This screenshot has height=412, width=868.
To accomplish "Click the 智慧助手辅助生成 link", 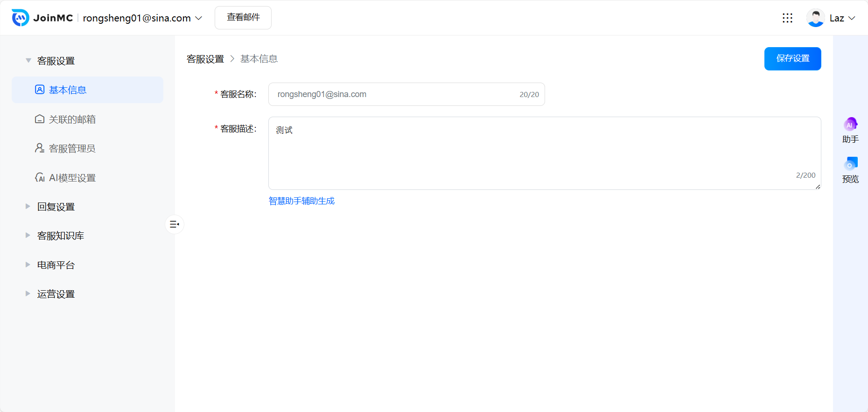I will coord(301,201).
